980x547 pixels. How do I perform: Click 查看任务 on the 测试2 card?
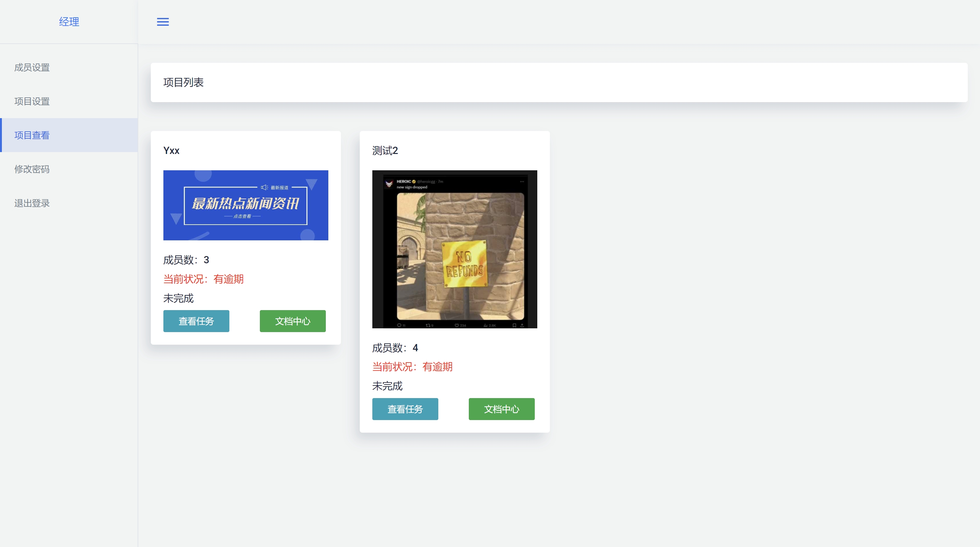pos(405,409)
